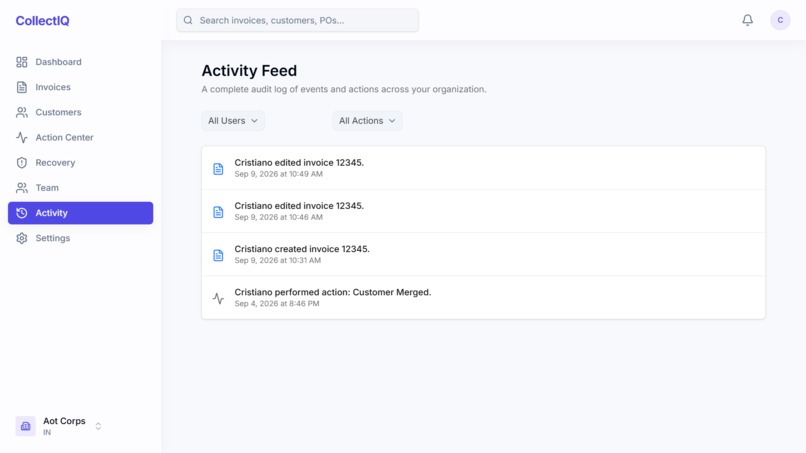Click the Aot Corps organization building icon

[25, 426]
